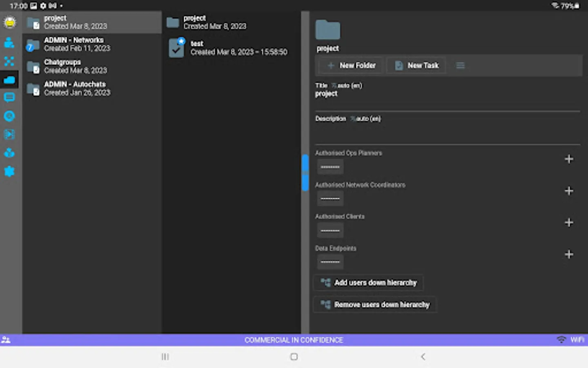Tap the Android home button
This screenshot has width=588, height=368.
click(x=294, y=357)
